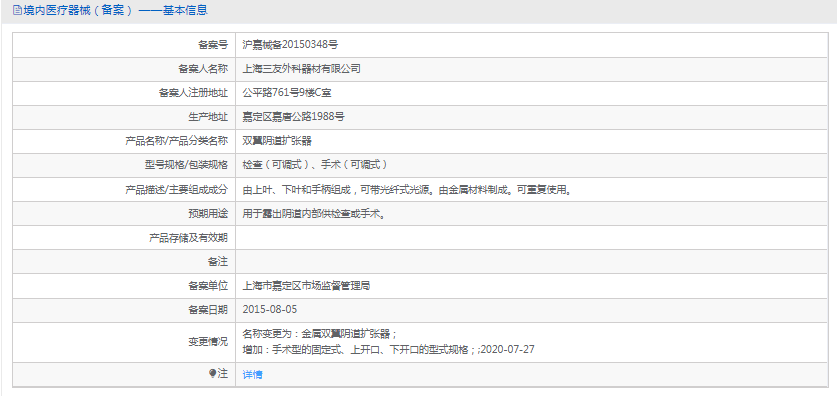Click the empty 产品存储及有效期 value cell
This screenshot has width=837, height=396.
click(x=532, y=237)
